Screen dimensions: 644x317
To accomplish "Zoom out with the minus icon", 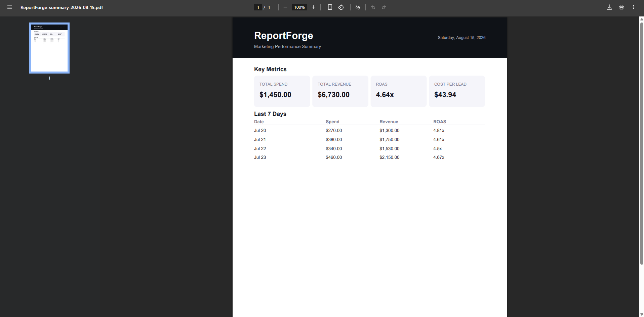I will pyautogui.click(x=285, y=7).
